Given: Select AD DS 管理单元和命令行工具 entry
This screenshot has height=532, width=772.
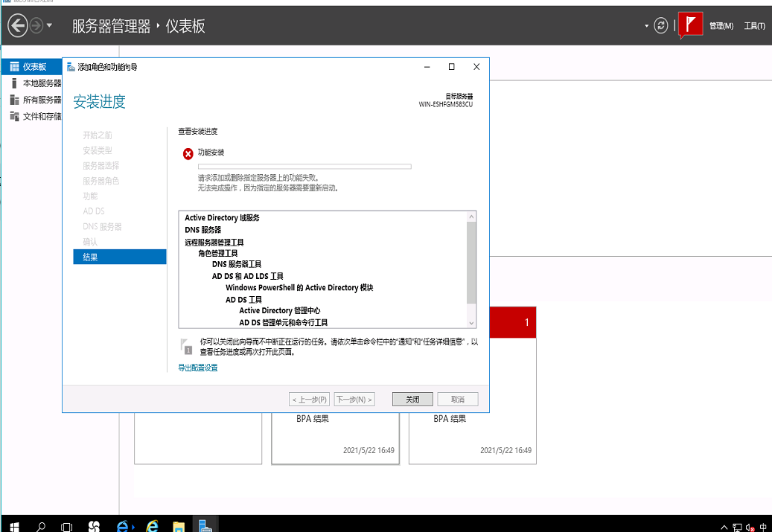Looking at the screenshot, I should [284, 322].
